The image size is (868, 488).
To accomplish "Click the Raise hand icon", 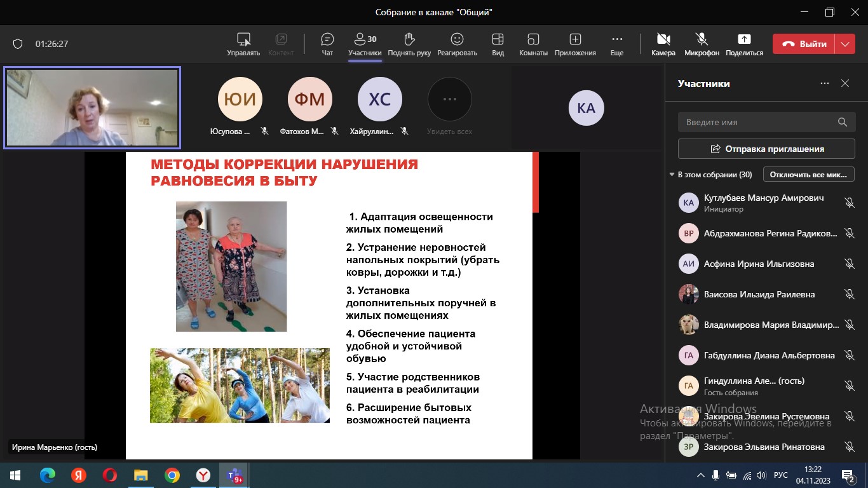I will pyautogui.click(x=409, y=39).
